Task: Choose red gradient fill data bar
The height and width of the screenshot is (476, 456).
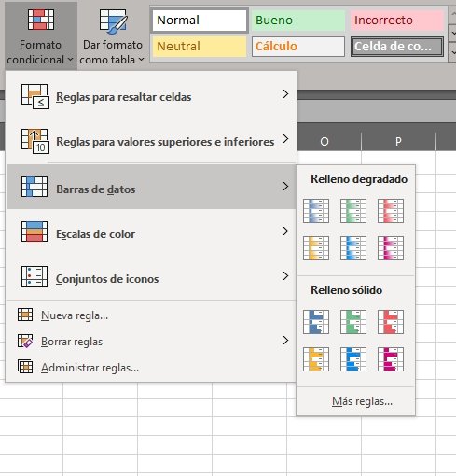Action: coord(391,211)
